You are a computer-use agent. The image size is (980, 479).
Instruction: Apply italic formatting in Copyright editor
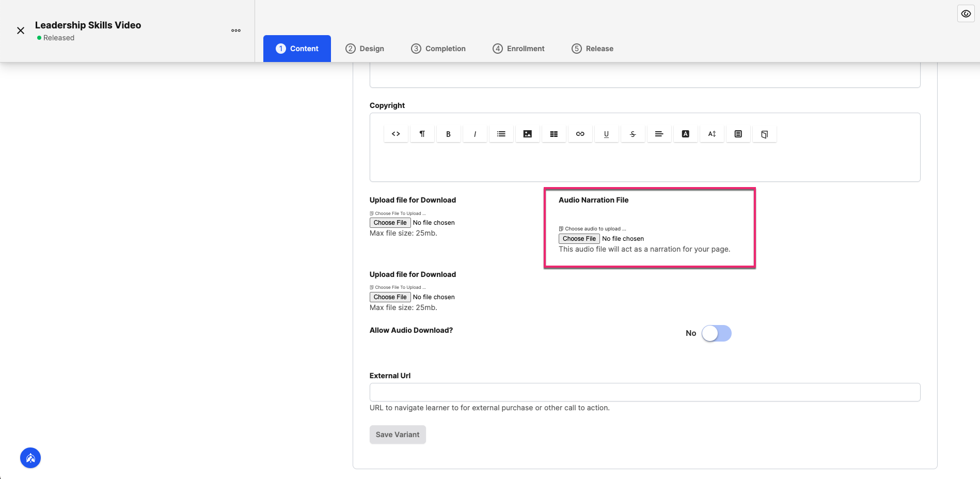click(475, 134)
